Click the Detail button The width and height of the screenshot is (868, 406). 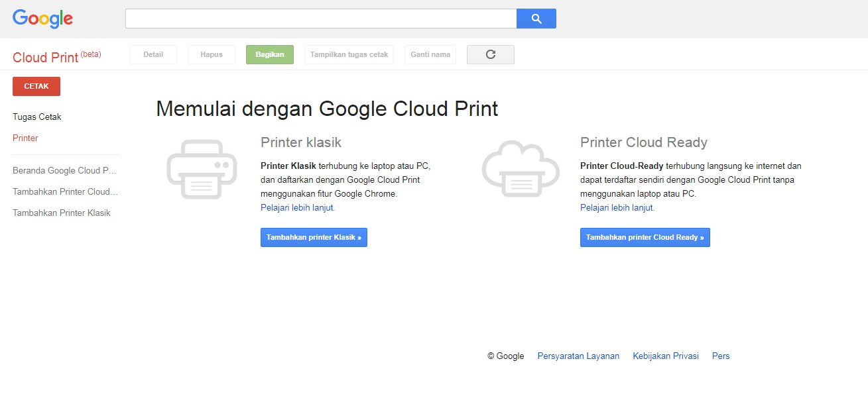click(x=153, y=55)
